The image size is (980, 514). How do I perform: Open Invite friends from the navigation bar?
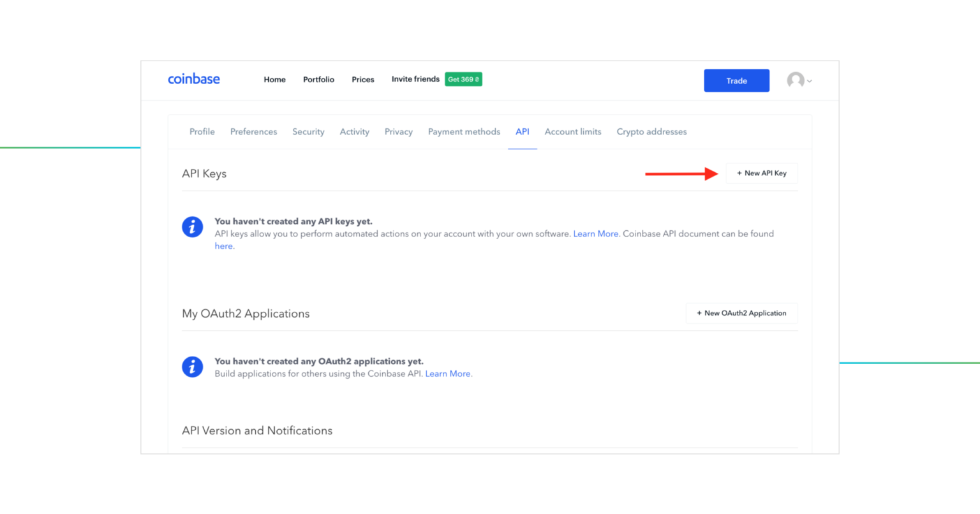point(415,79)
